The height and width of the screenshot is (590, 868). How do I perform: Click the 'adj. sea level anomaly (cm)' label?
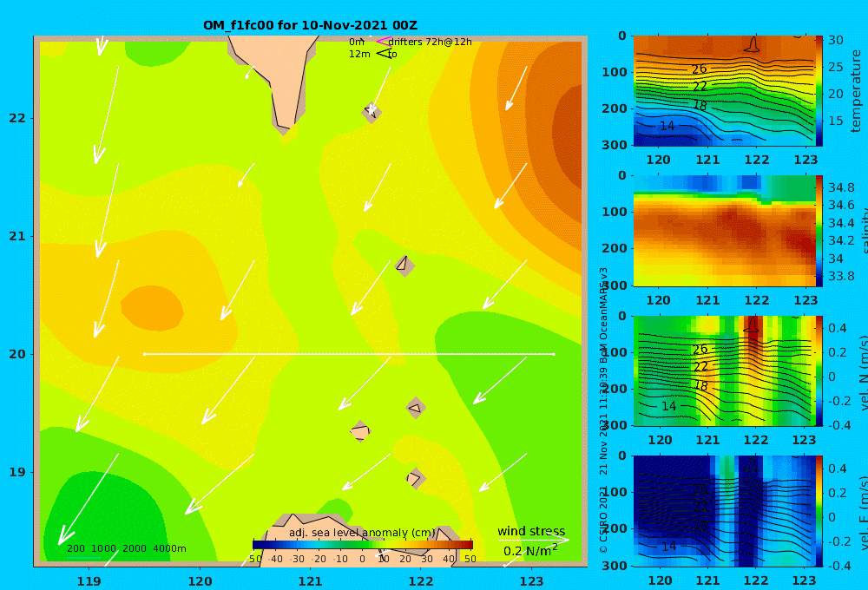362,533
